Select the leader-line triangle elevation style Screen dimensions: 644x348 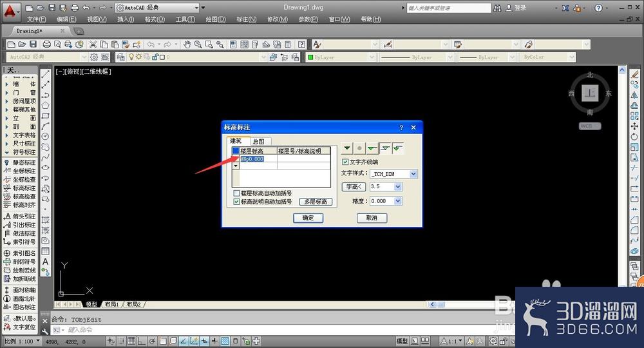(x=398, y=148)
